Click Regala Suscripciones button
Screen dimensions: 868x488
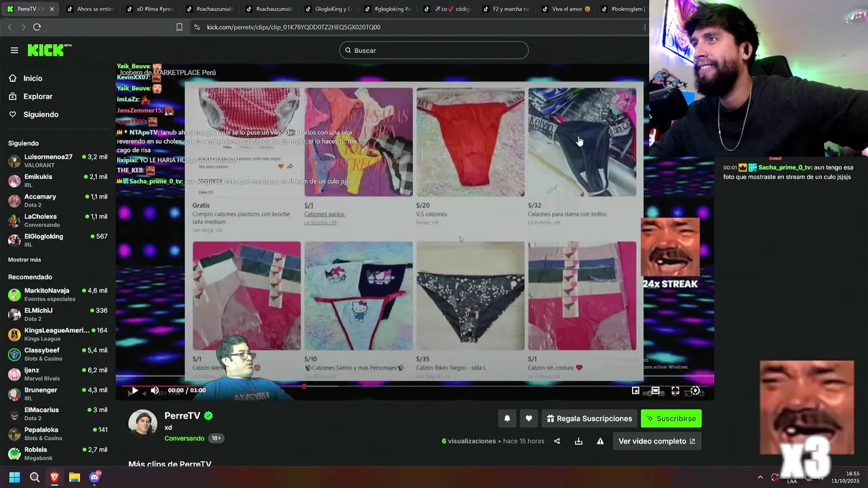tap(589, 419)
